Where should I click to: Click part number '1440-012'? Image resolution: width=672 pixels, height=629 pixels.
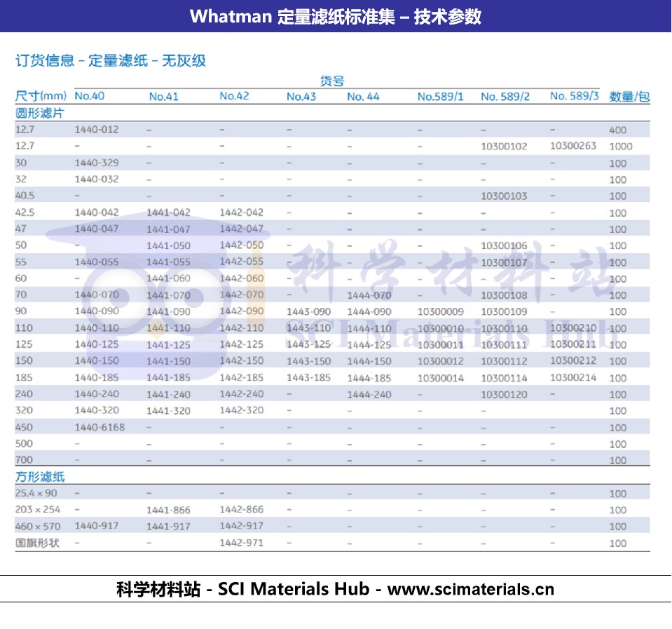97,130
